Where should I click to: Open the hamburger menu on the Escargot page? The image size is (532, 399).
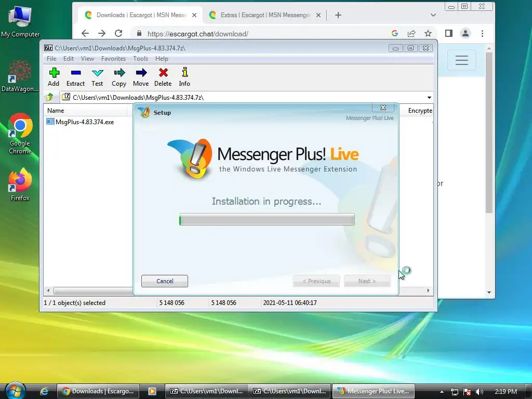[x=462, y=60]
